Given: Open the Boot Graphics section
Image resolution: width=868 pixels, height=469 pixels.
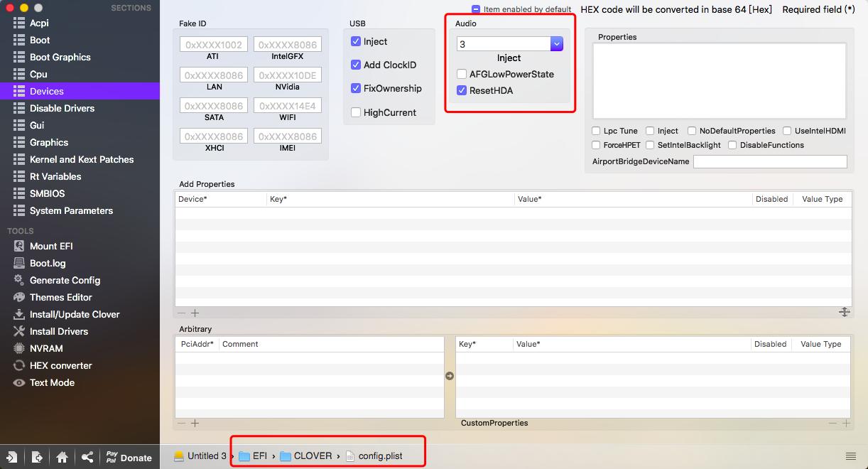Looking at the screenshot, I should pos(60,57).
